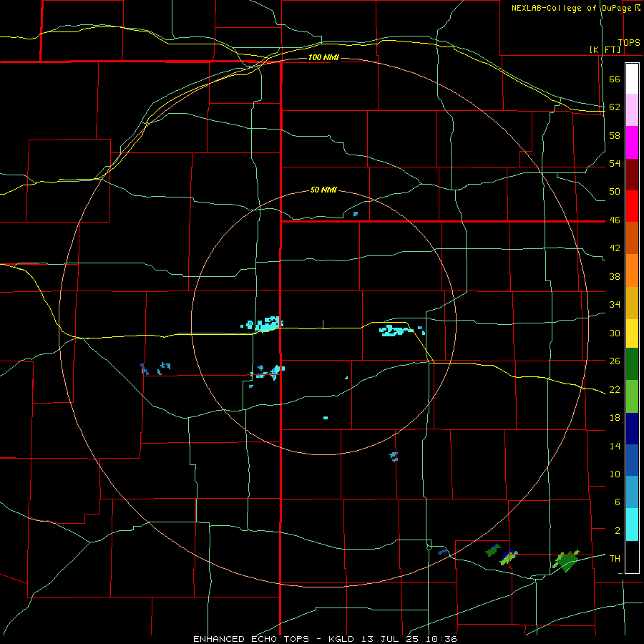The width and height of the screenshot is (644, 644).
Task: Choose the lighter orange legend band
Action: pyautogui.click(x=632, y=270)
